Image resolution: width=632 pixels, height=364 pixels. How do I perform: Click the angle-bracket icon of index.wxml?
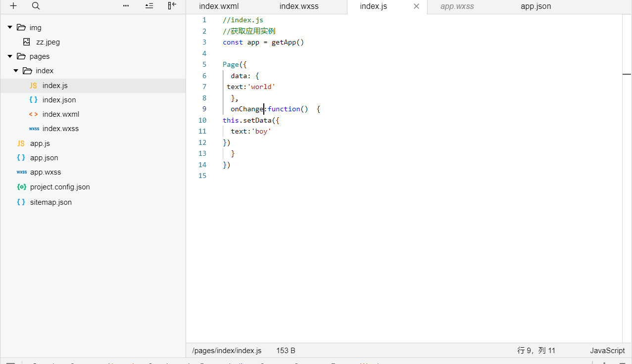tap(33, 114)
